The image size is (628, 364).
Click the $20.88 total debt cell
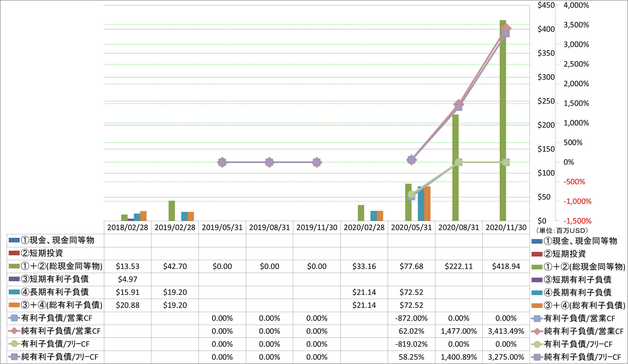point(127,305)
